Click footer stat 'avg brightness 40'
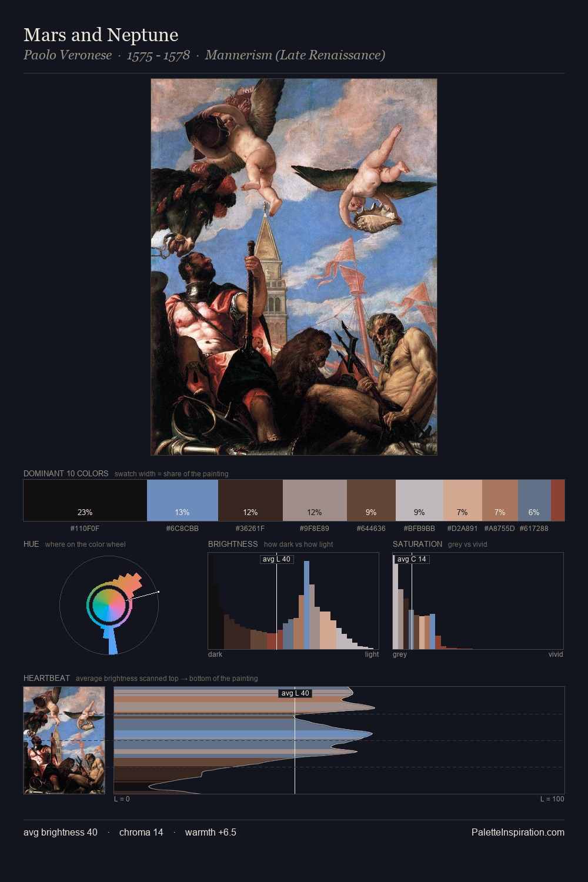Image resolution: width=588 pixels, height=882 pixels. (61, 832)
